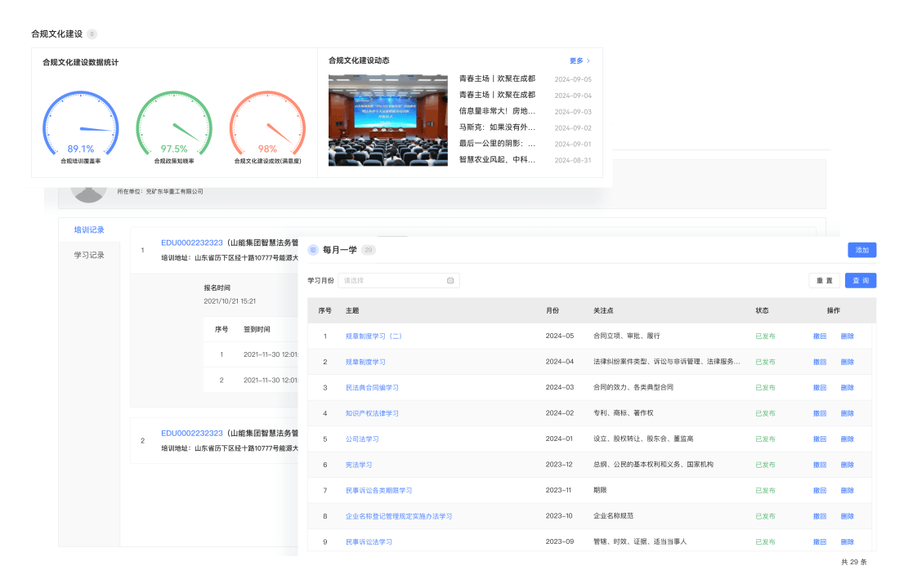Click 删除 for 民事诉讼法学习 row
The height and width of the screenshot is (588, 904).
847,542
